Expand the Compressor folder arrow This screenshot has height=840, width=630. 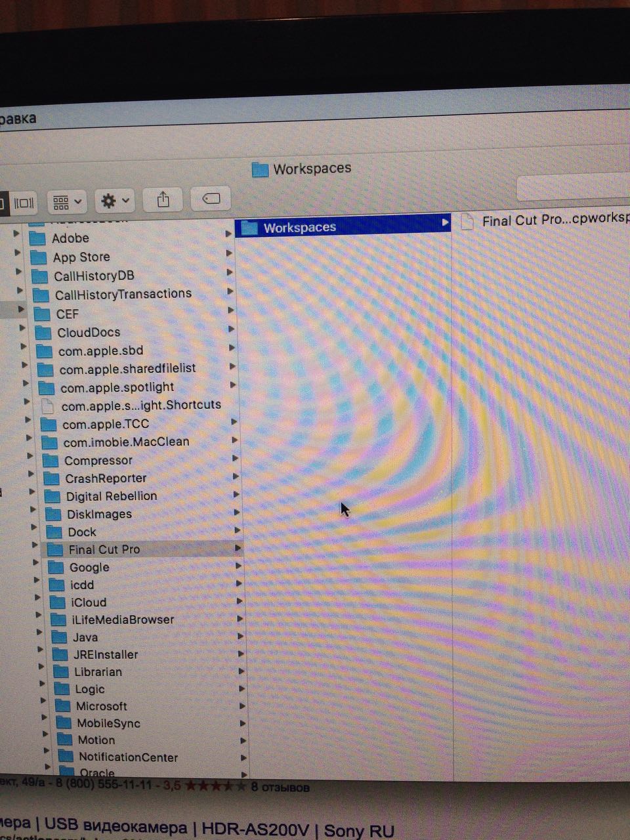point(236,458)
